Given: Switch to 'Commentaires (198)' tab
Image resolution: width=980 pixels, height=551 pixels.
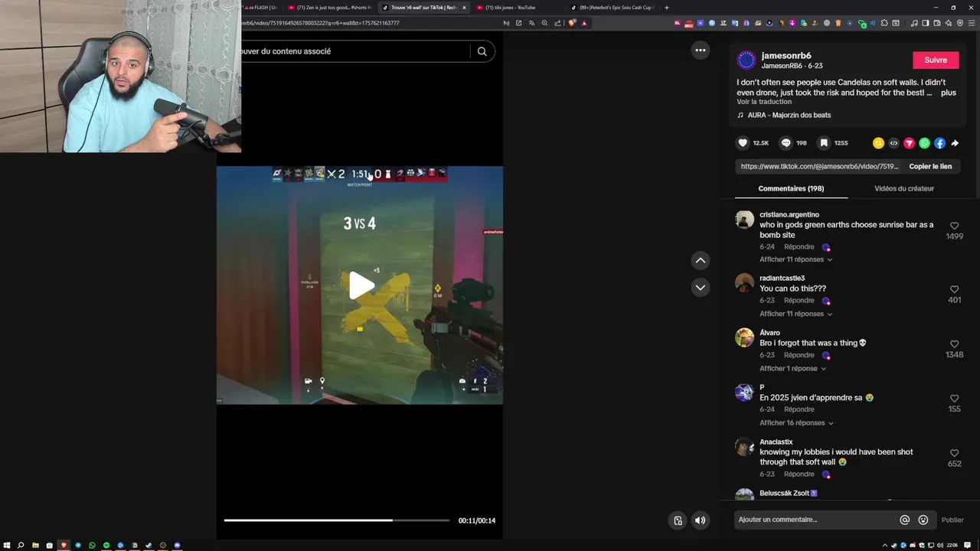Looking at the screenshot, I should pyautogui.click(x=791, y=188).
